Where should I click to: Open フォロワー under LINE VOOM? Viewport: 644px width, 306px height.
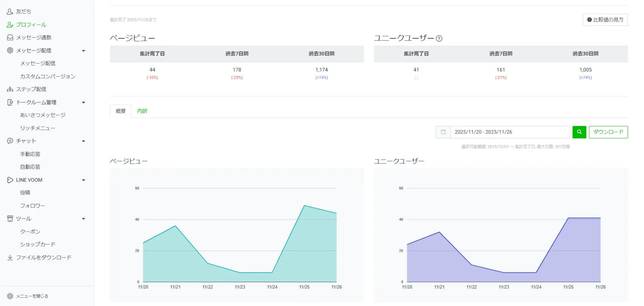(33, 206)
